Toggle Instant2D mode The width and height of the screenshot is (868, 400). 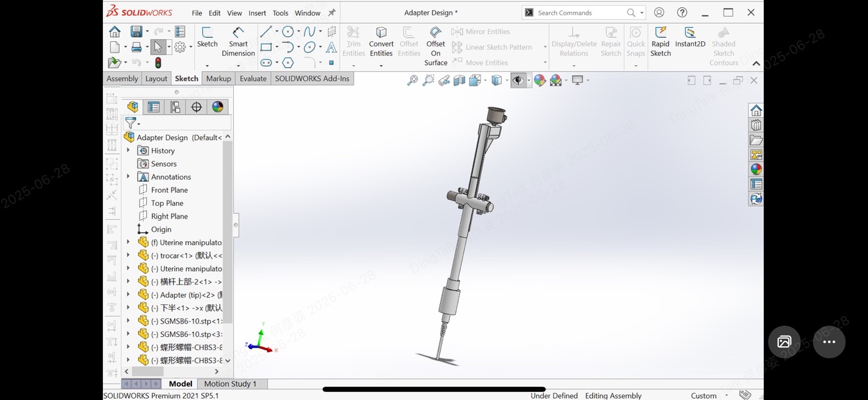click(x=690, y=37)
